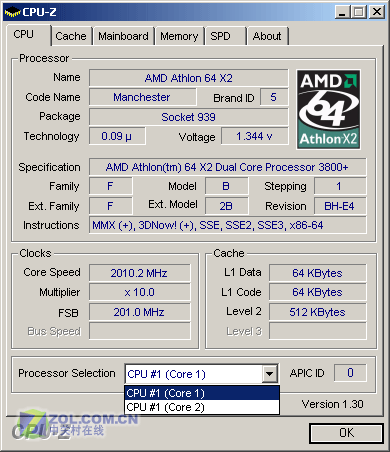Switch to the Memory tab
Image resolution: width=390 pixels, height=452 pixels.
coord(179,36)
